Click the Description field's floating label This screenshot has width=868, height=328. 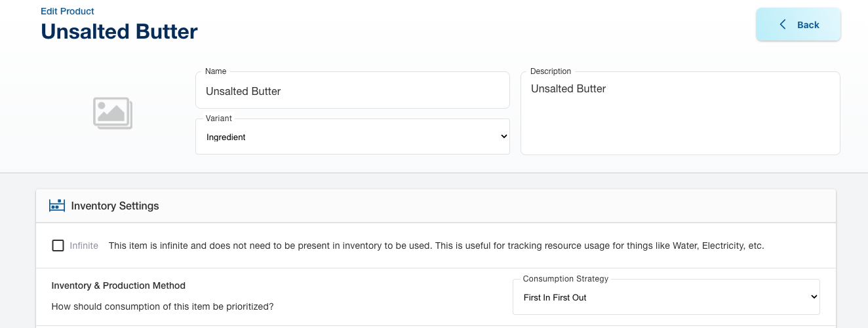[551, 71]
